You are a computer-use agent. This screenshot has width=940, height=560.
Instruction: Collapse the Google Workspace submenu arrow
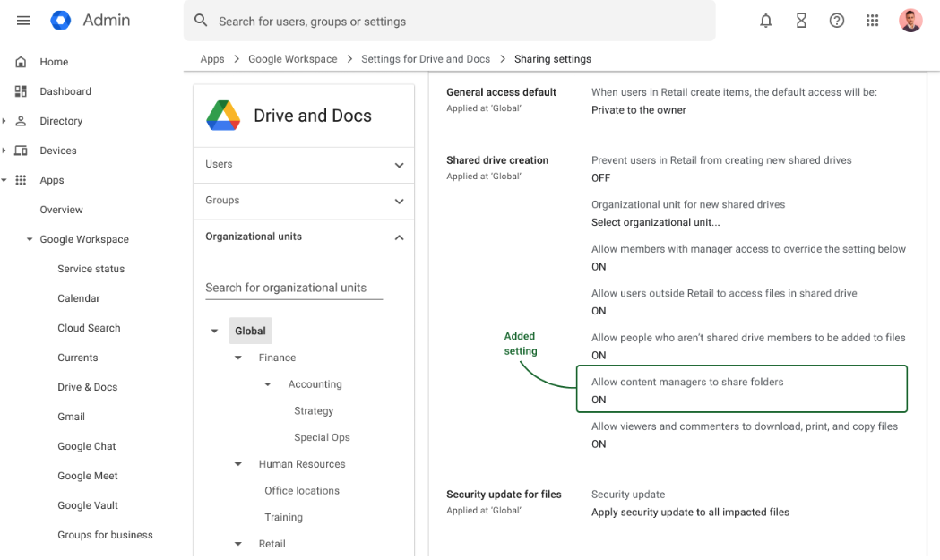tap(30, 239)
